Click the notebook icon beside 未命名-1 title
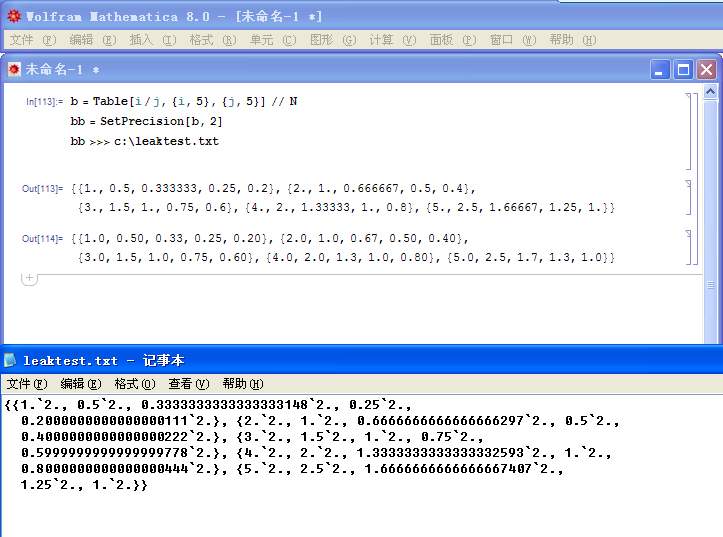This screenshot has width=723, height=537. (14, 69)
